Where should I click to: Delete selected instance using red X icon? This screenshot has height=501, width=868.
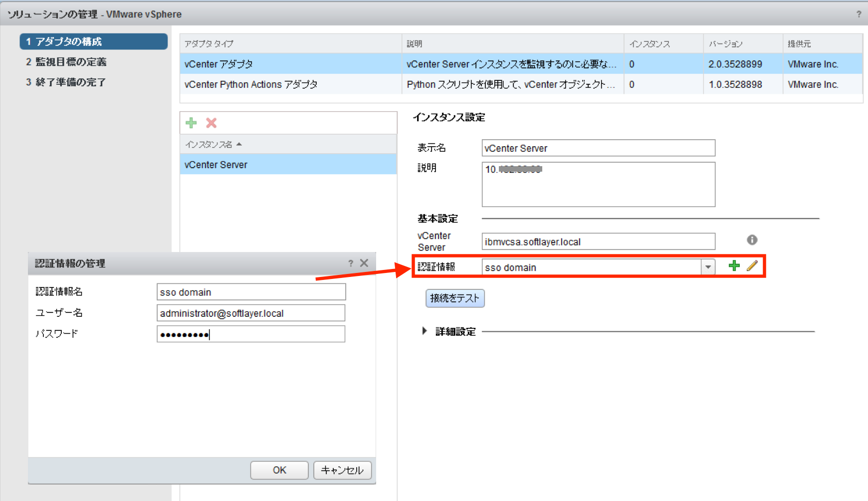[x=211, y=122]
